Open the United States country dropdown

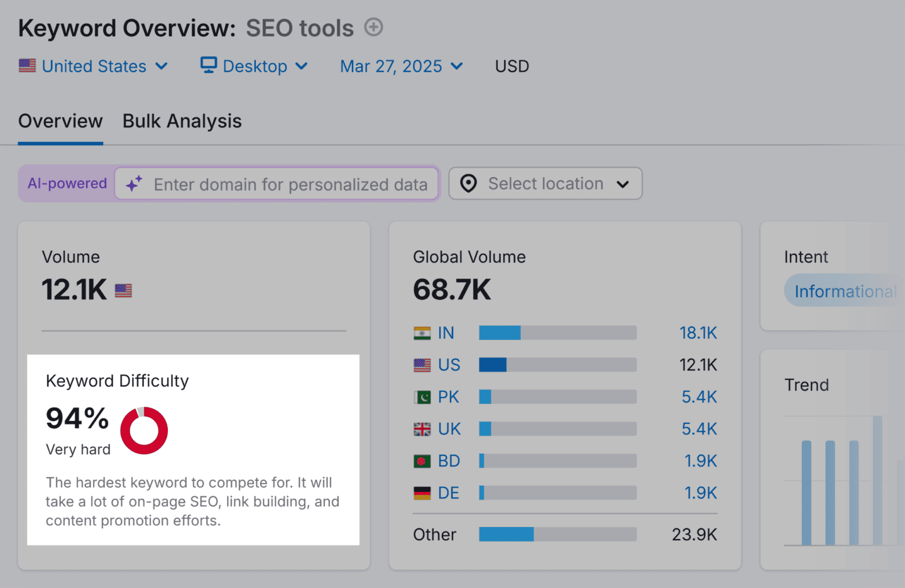click(94, 66)
